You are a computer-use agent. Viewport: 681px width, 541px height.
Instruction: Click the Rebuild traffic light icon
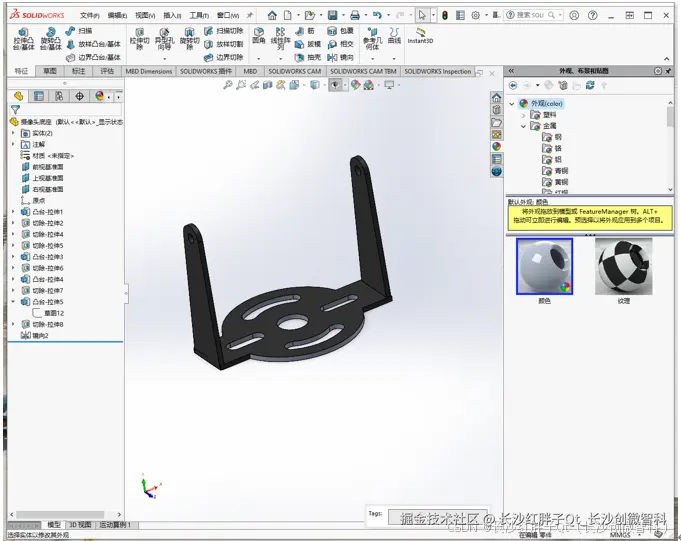pyautogui.click(x=445, y=16)
